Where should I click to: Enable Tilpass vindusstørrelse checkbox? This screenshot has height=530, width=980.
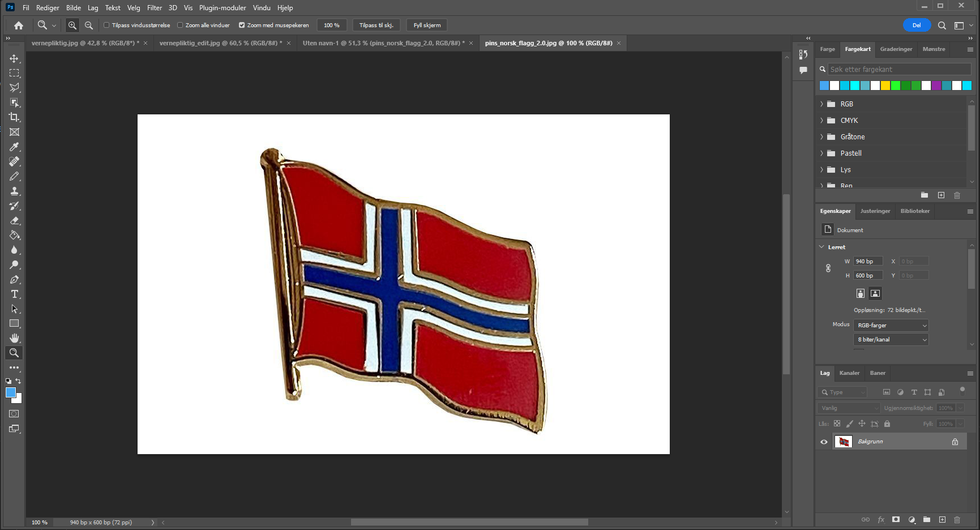pos(106,25)
